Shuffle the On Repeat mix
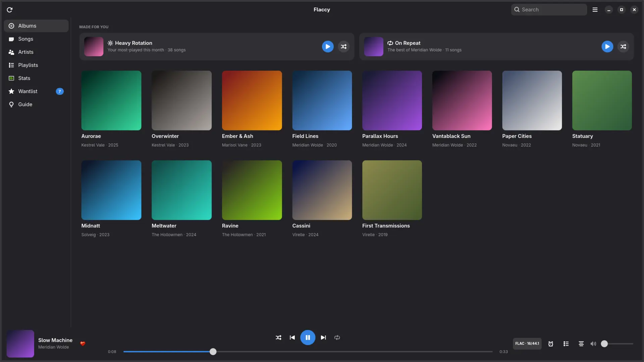 point(623,47)
